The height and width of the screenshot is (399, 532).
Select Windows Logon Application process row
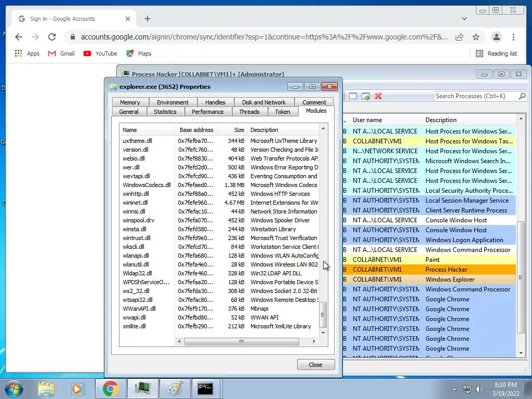(x=430, y=240)
